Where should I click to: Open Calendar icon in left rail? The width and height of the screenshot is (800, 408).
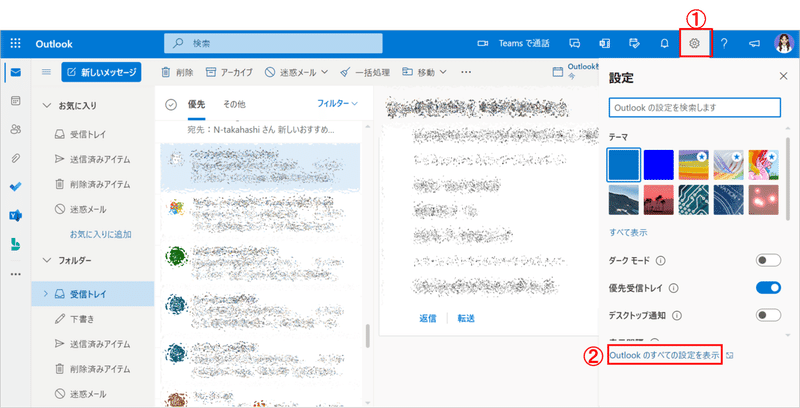pyautogui.click(x=15, y=101)
